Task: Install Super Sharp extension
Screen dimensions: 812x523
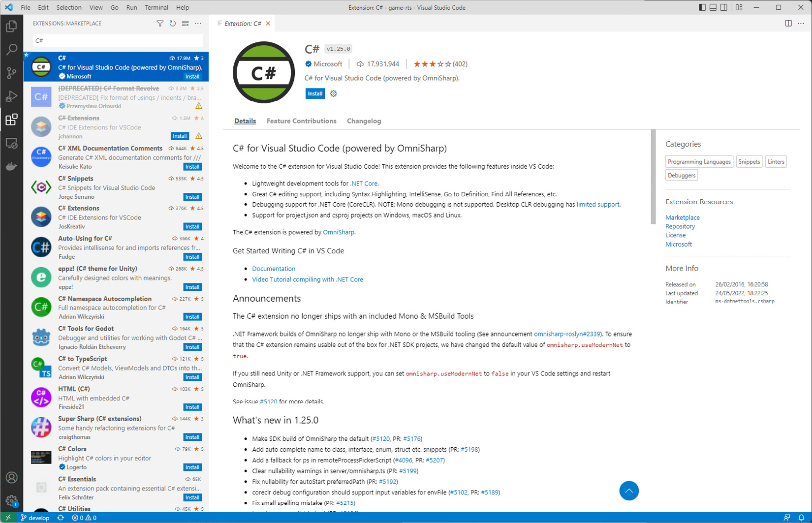Action: tap(192, 437)
